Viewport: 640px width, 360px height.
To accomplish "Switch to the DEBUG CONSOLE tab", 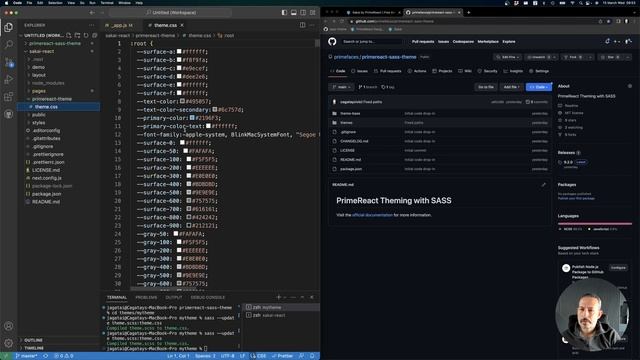I will (x=208, y=297).
